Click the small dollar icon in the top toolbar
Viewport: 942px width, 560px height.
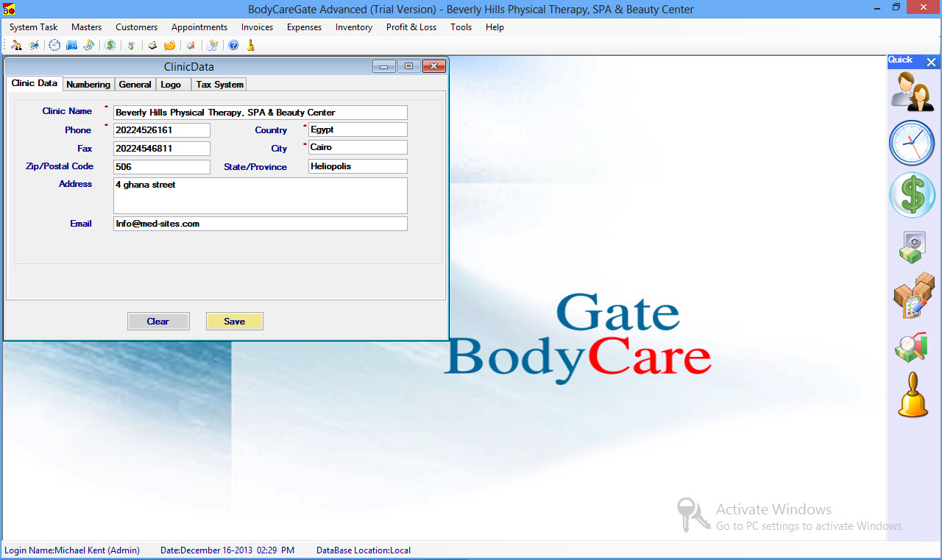tap(110, 46)
